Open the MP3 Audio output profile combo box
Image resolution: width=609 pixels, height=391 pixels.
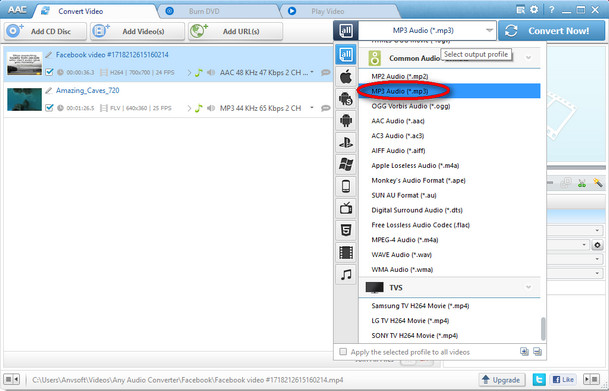(x=427, y=31)
